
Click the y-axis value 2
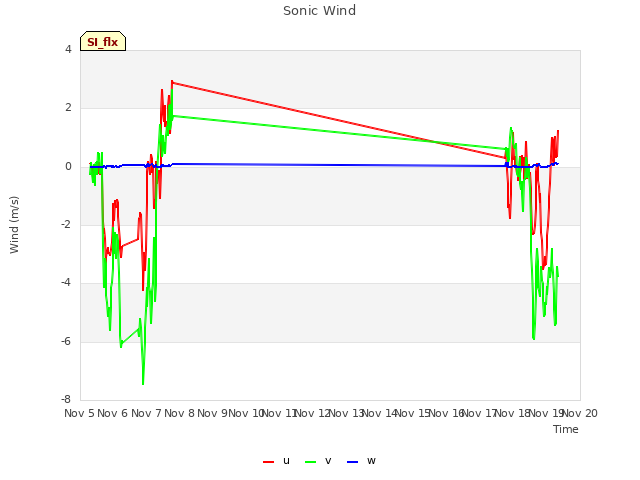[x=68, y=108]
